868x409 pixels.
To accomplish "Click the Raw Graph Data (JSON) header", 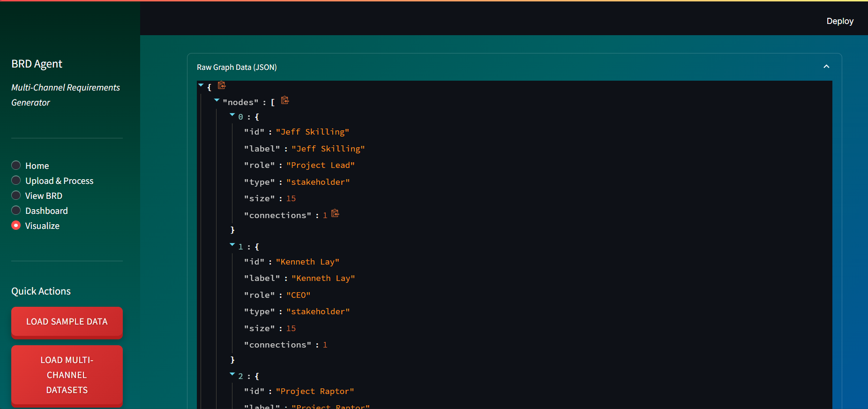I will tap(237, 67).
